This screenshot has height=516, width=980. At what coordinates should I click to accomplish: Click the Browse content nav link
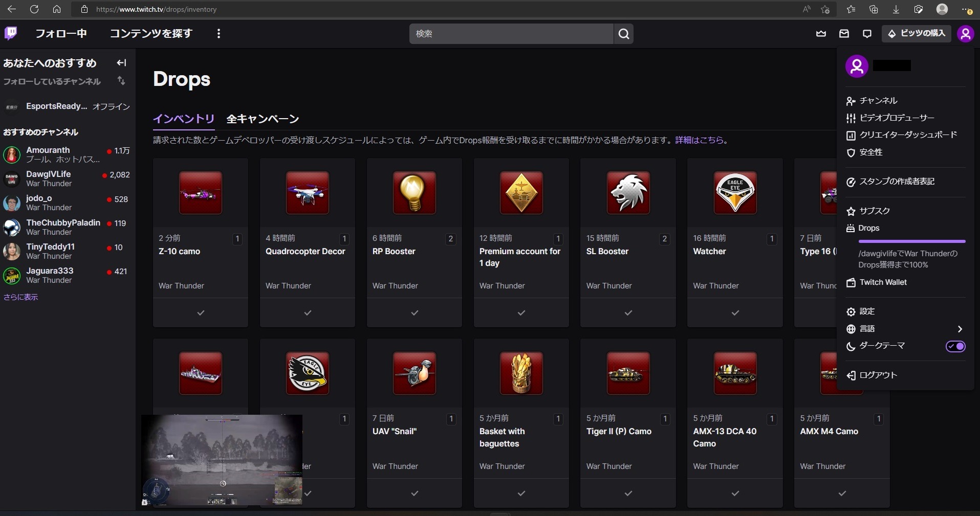(151, 34)
